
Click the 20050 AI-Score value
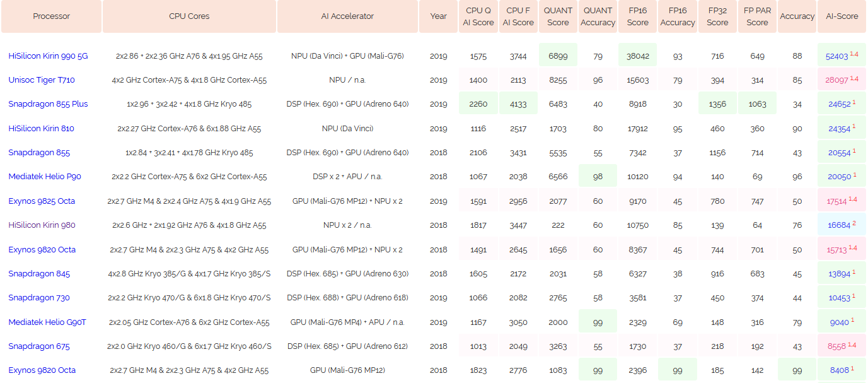pos(839,177)
